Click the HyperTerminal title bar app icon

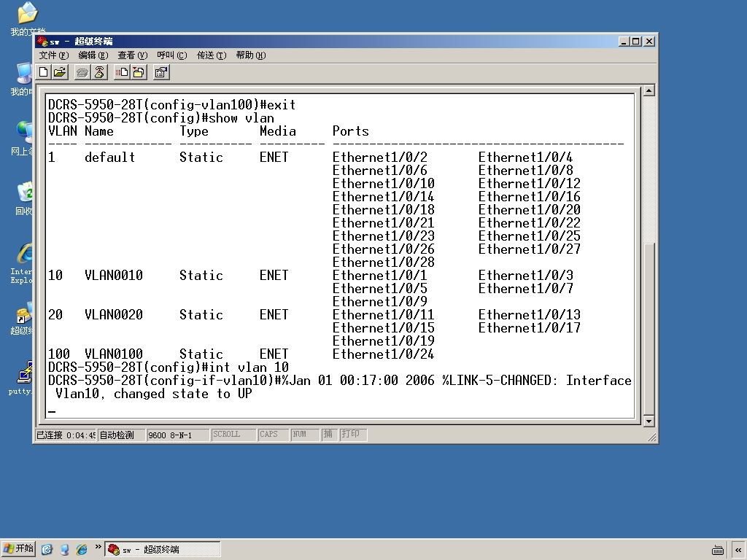pos(42,42)
